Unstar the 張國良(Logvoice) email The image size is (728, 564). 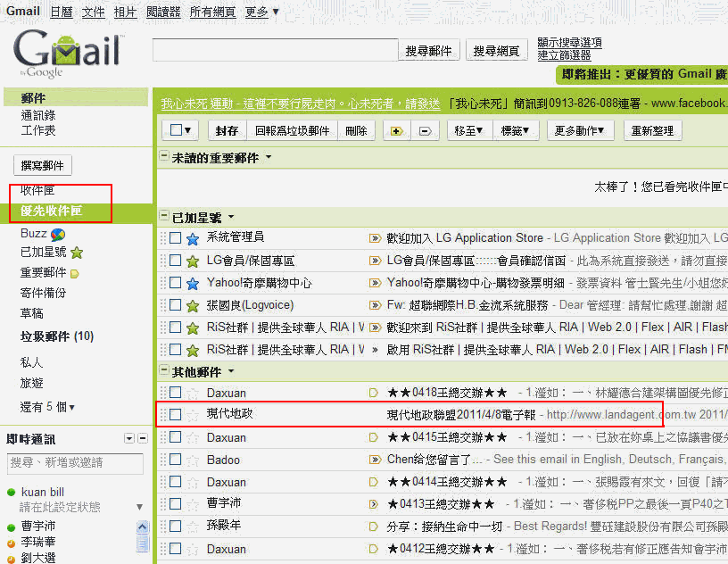193,306
